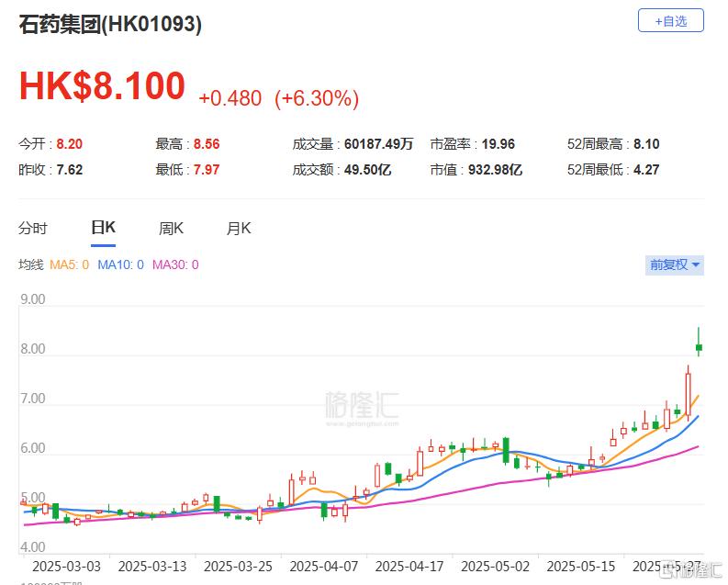Image resolution: width=728 pixels, height=585 pixels.
Task: Select the 日K chart tab
Action: pos(103,228)
